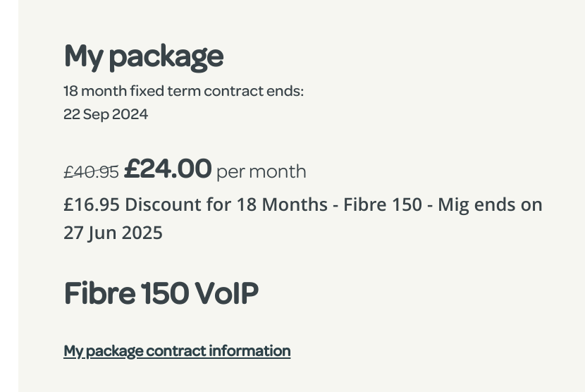Screen dimensions: 585x392
Task: Open My package contract information link
Action: point(177,350)
